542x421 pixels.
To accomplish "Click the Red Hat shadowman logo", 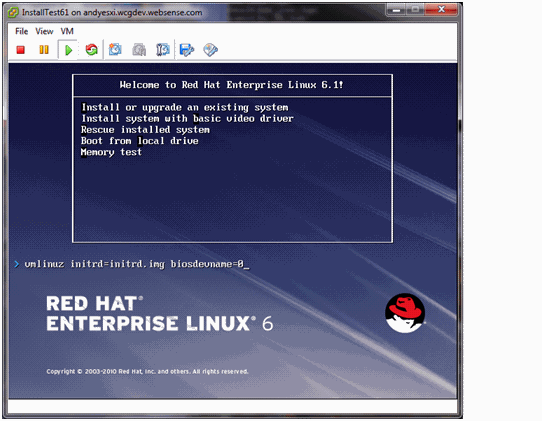I will (405, 313).
